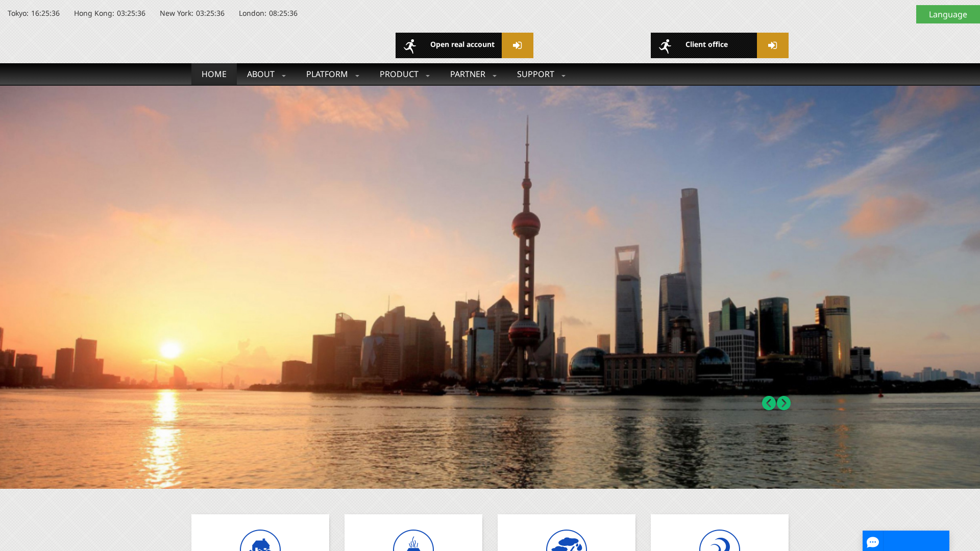
Task: Open the green Language selector
Action: click(x=947, y=14)
